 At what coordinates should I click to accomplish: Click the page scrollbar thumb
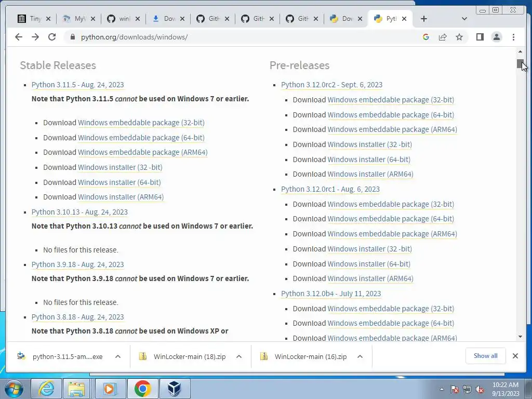point(520,64)
